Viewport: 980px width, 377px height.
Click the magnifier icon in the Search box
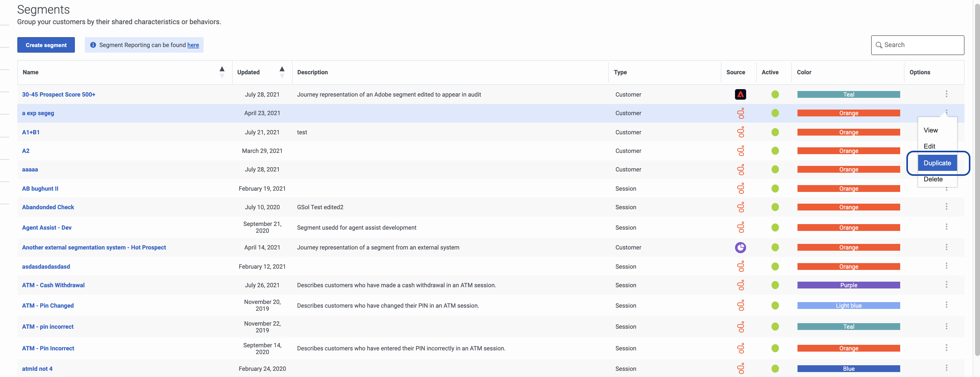coord(879,45)
